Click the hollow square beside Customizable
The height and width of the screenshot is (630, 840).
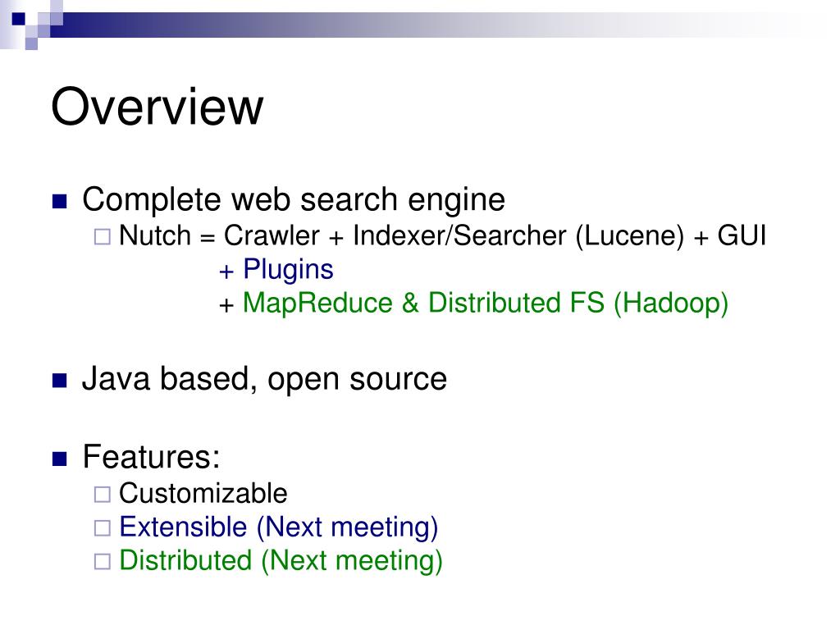click(x=103, y=494)
